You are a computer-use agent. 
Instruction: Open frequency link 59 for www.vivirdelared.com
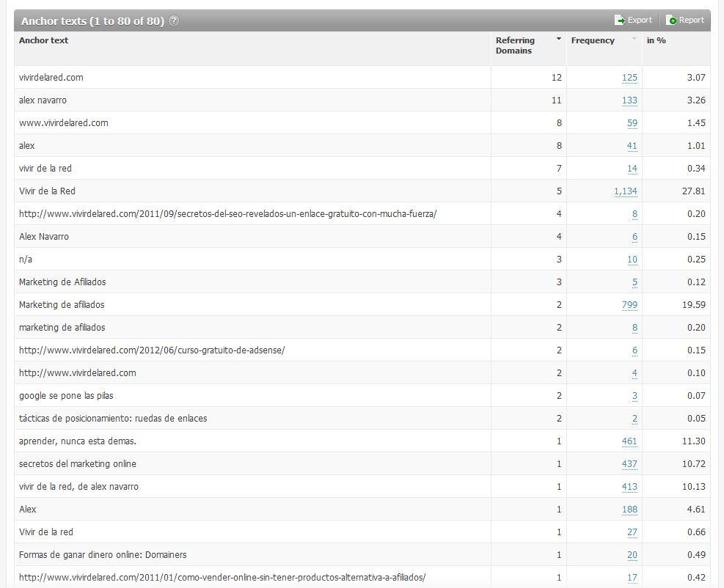point(632,122)
